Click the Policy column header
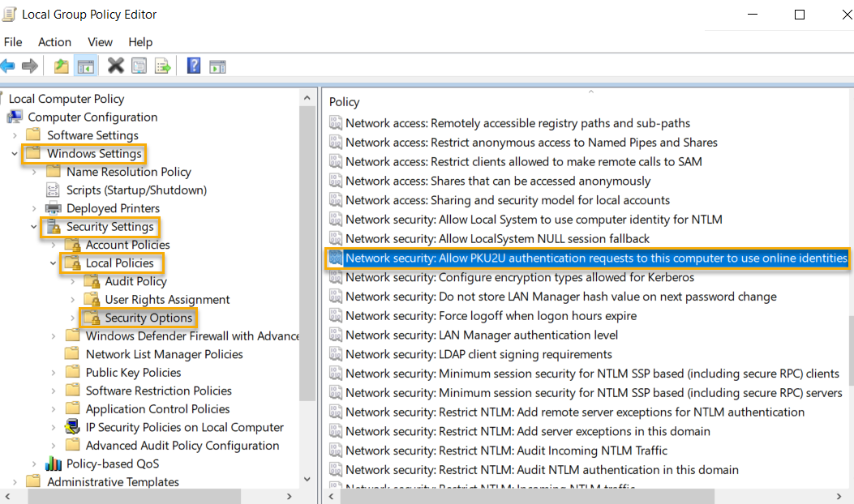The height and width of the screenshot is (504, 854). pos(344,101)
